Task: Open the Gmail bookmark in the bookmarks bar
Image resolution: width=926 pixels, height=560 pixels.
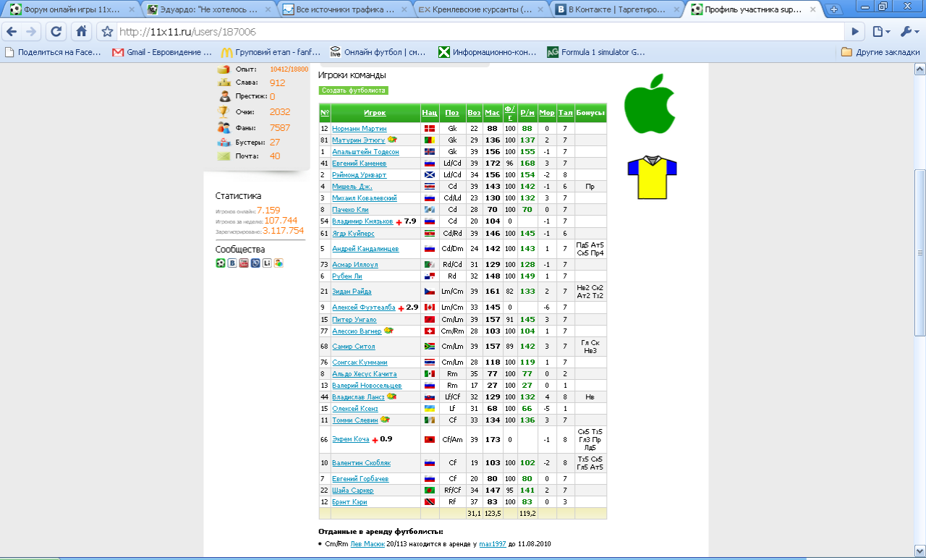Action: pos(162,52)
